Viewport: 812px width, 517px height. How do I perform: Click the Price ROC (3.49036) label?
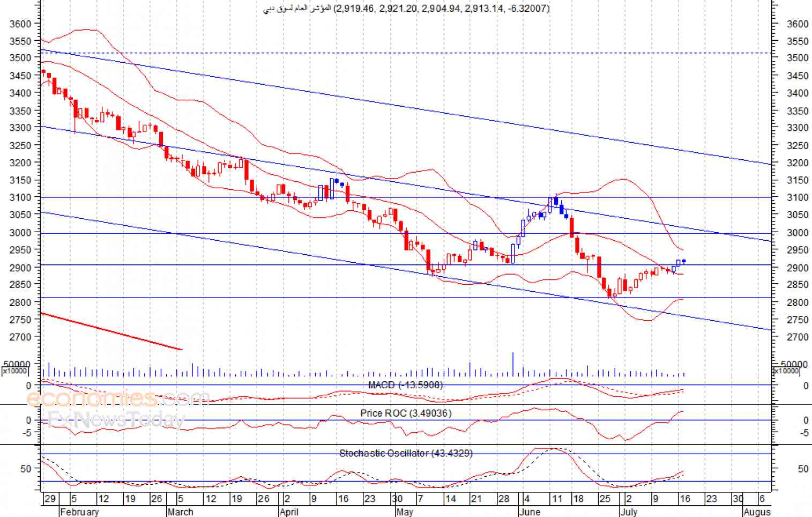pos(406,413)
